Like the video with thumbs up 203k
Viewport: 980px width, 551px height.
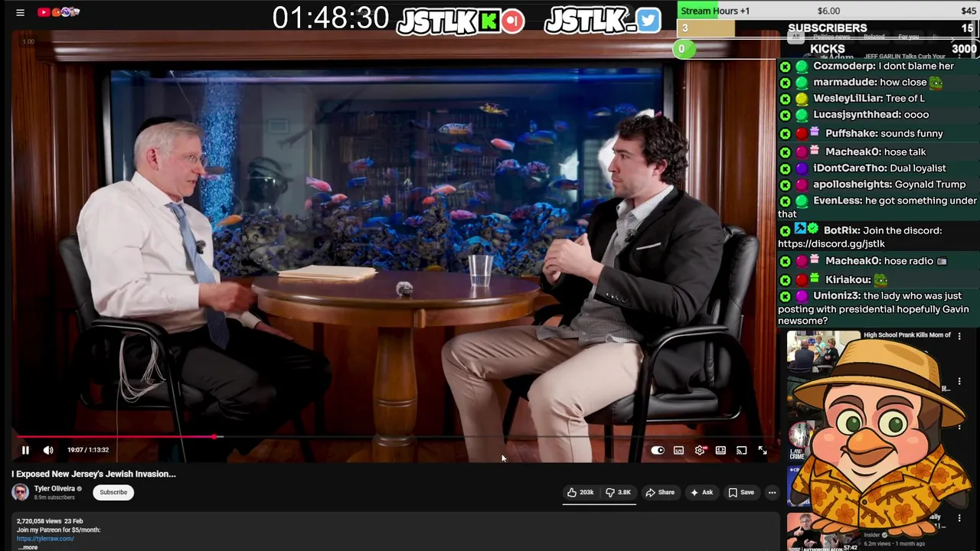[580, 492]
